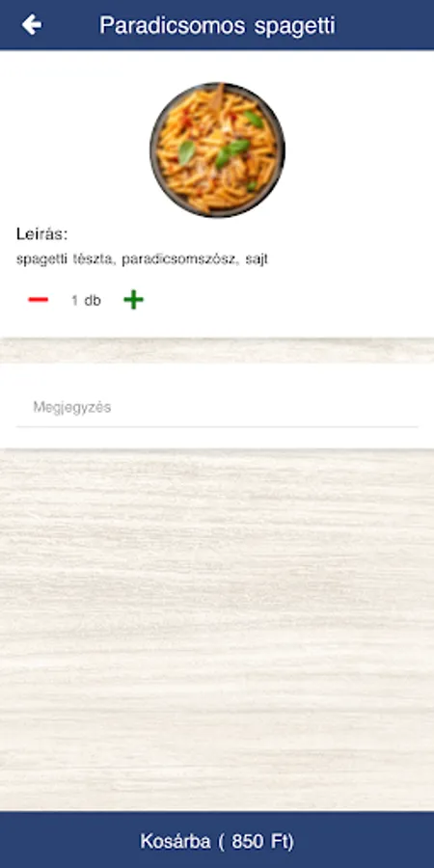Add item with Kosárba (850 Ft) button
The image size is (434, 868).
[217, 840]
